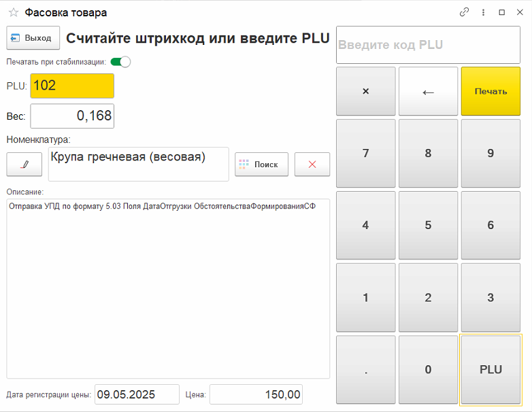
Task: Click the Выход exit button
Action: tap(33, 37)
